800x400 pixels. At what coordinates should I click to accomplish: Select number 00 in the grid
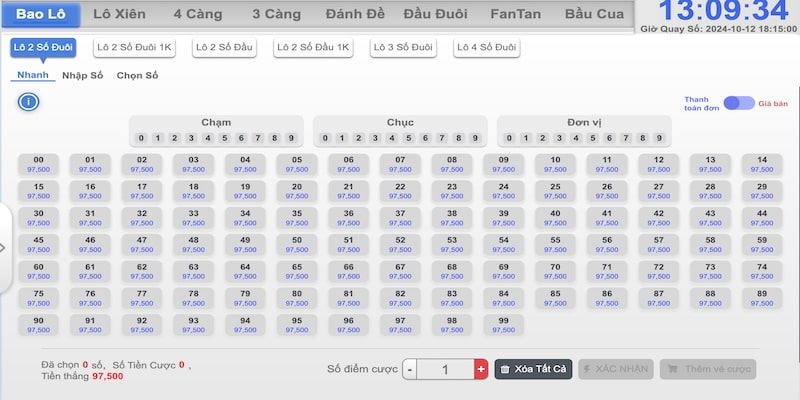(x=38, y=165)
